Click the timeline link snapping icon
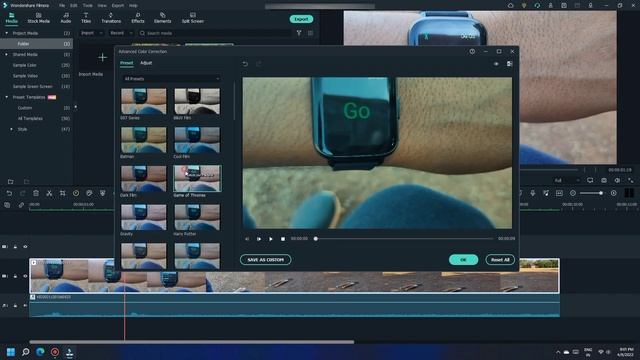Image resolution: width=640 pixels, height=360 pixels. click(x=21, y=205)
